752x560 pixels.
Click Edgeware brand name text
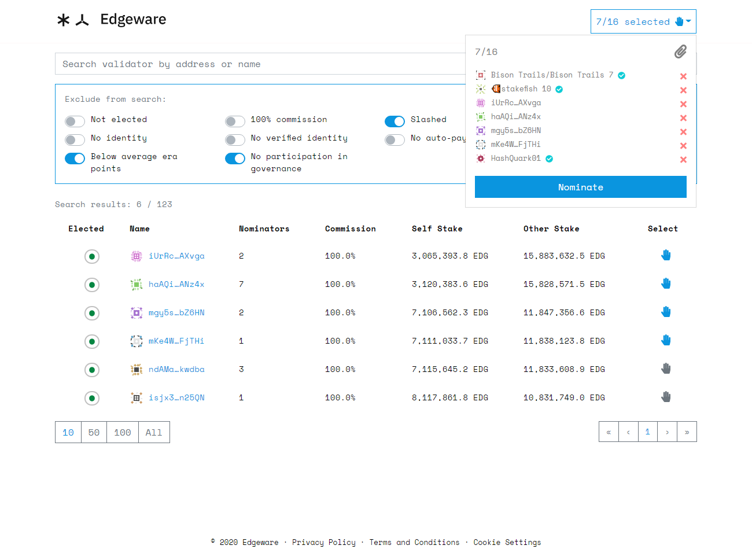[133, 19]
